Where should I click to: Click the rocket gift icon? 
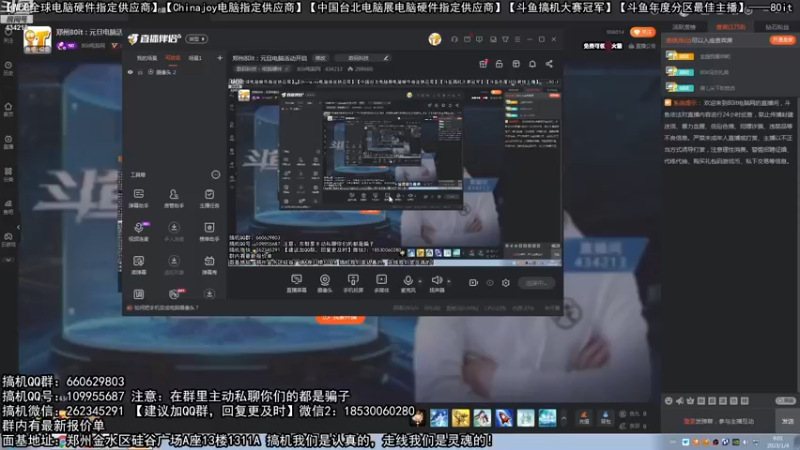504,418
